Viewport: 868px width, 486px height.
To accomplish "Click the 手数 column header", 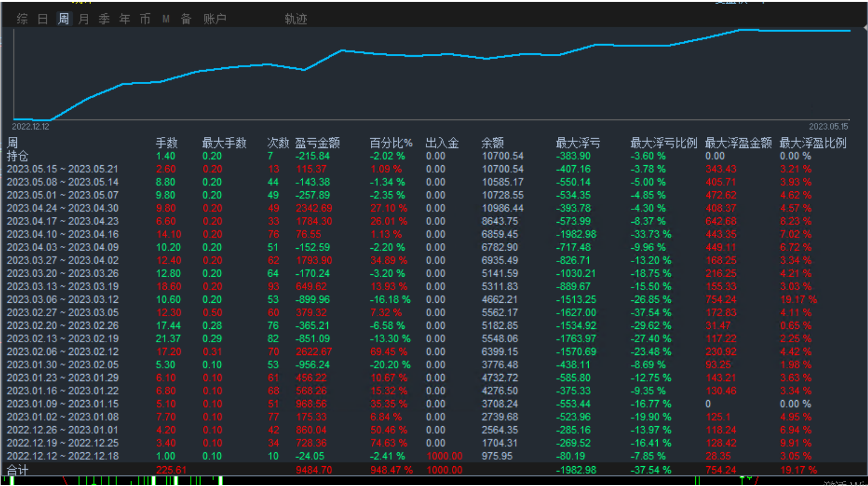I will click(166, 143).
